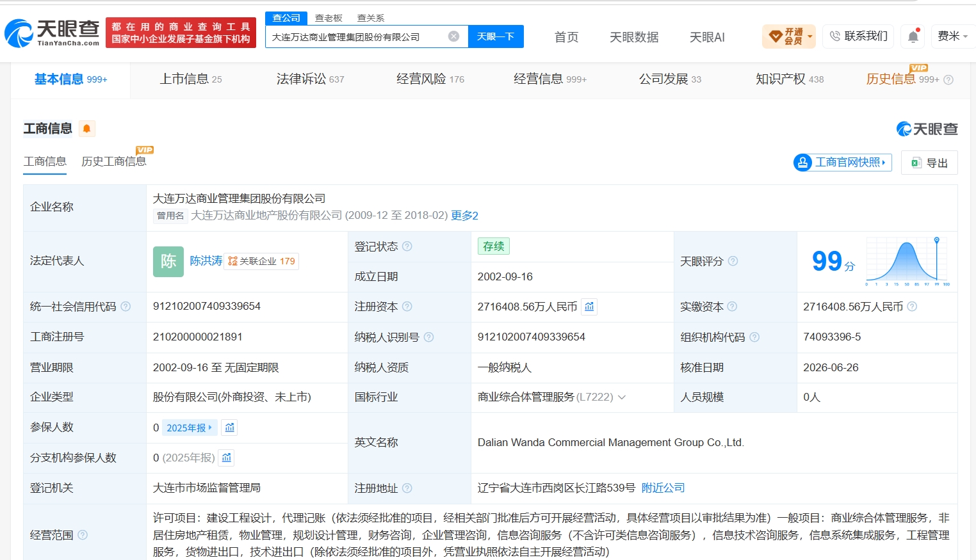Open the 开通会员 dropdown
This screenshot has width=976, height=560.
pyautogui.click(x=789, y=36)
